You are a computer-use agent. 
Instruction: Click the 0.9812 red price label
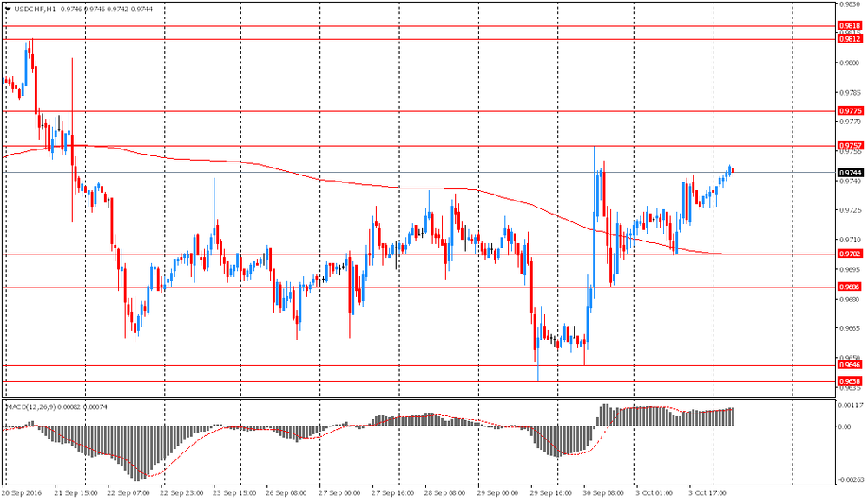(849, 39)
